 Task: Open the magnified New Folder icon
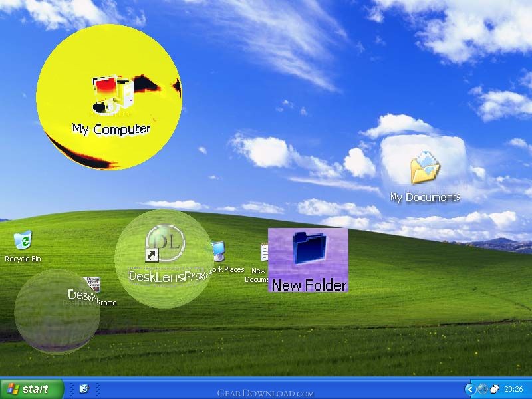(309, 248)
